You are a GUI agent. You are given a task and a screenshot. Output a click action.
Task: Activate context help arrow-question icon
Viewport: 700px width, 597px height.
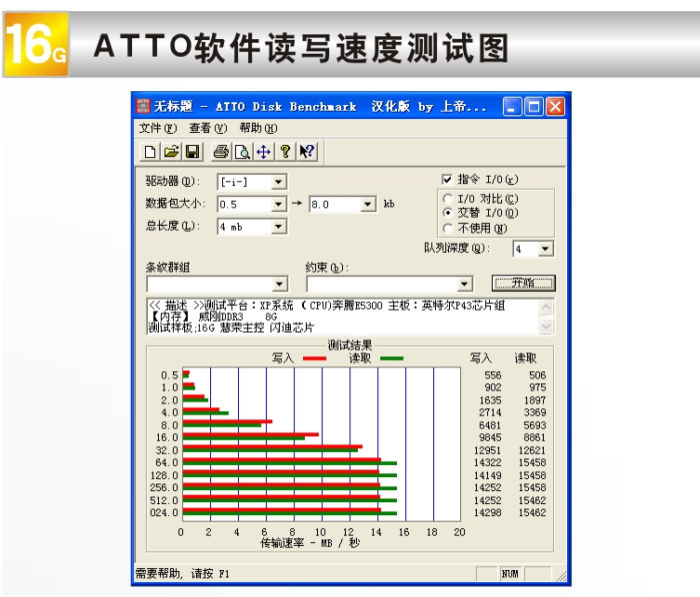(x=307, y=152)
